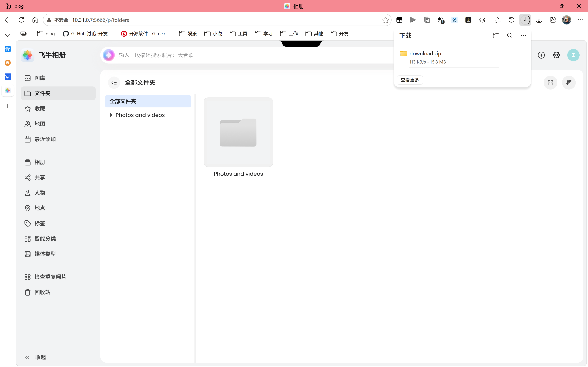The image size is (588, 367).
Task: Expand the browser vertical tabs chevron
Action: (x=8, y=36)
